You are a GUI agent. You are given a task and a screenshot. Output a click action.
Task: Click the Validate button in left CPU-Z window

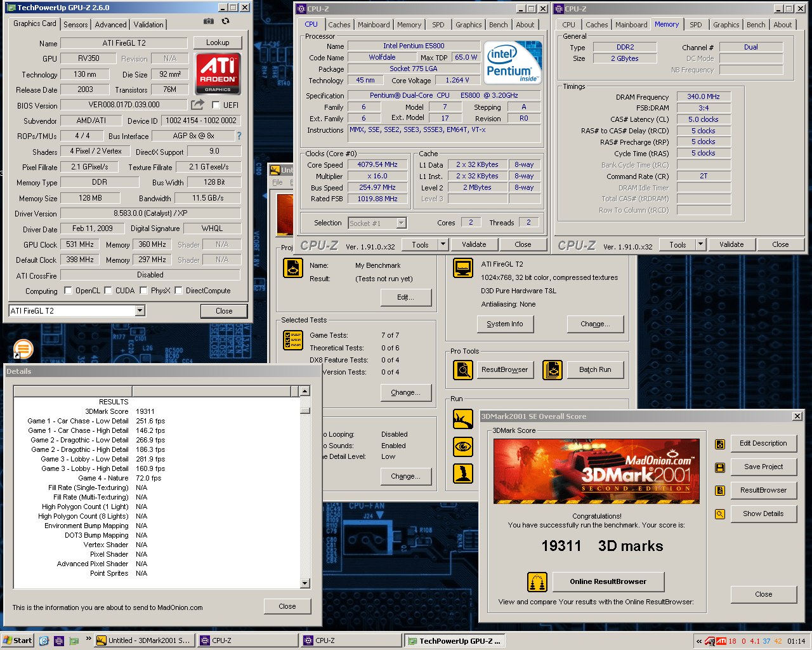pyautogui.click(x=474, y=244)
